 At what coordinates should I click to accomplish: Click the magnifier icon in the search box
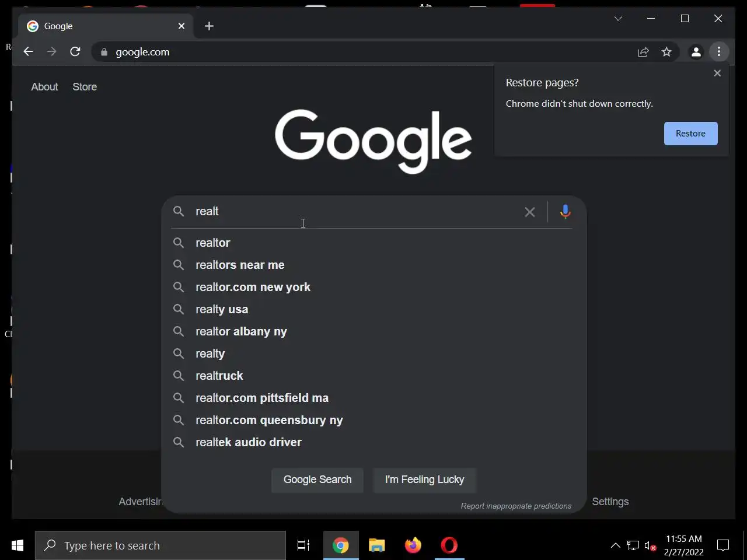[179, 211]
